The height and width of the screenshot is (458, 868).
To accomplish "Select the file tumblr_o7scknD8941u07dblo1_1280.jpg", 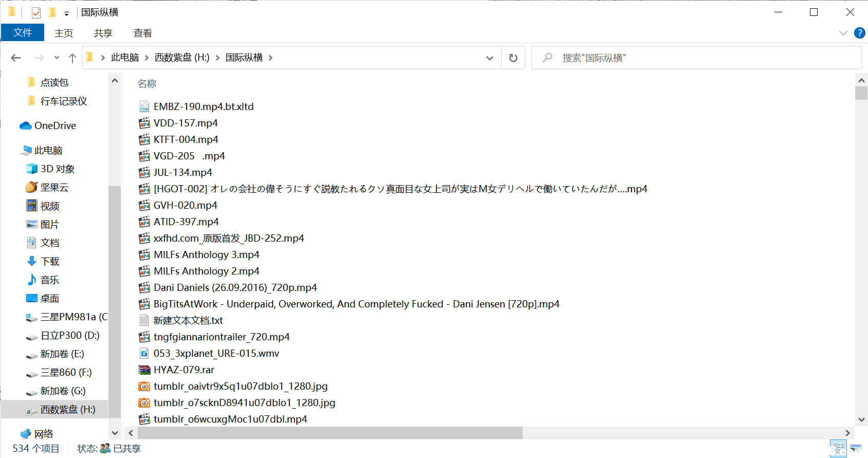I will click(244, 402).
